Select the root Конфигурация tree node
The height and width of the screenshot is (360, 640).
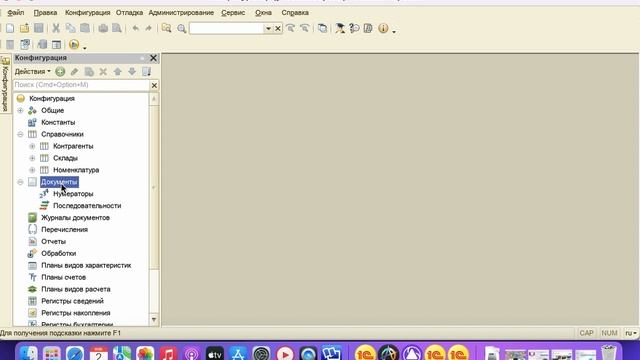(x=52, y=99)
